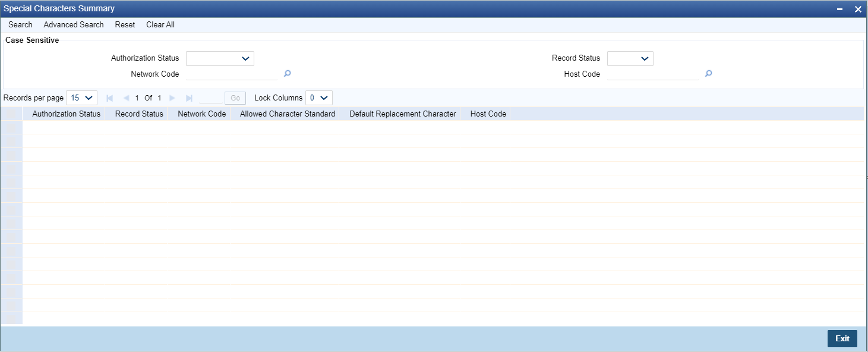This screenshot has width=868, height=352.
Task: Focus the Host Code input field
Action: (x=653, y=74)
